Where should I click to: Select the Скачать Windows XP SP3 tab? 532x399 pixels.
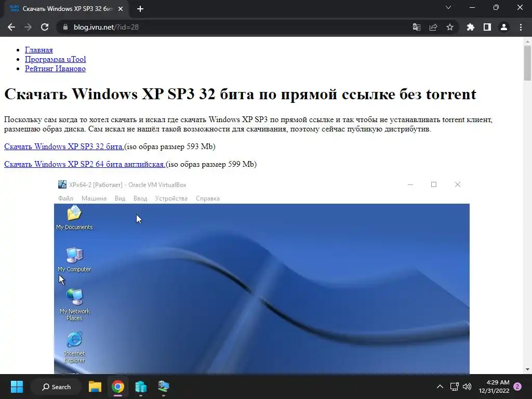[x=66, y=9]
